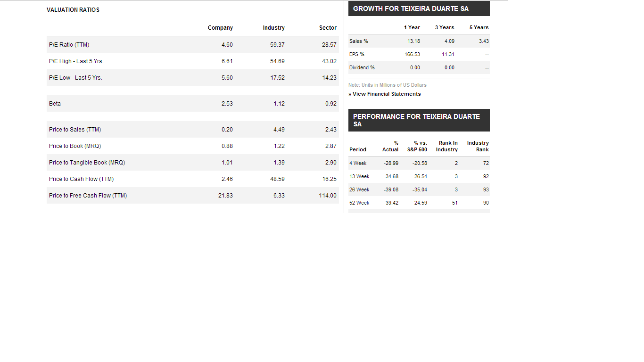
Task: Select 26 Week Industry Rank value 93
Action: pos(486,189)
